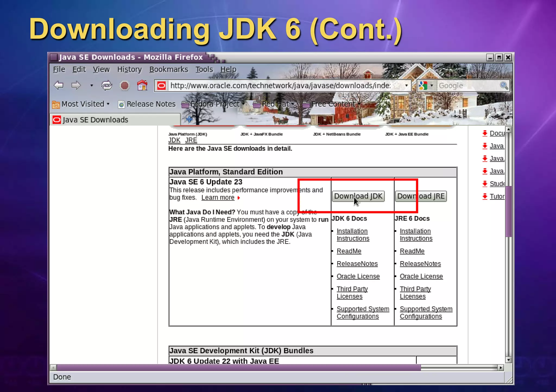Screen dimensions: 556x392
Task: Click the Docu sidebar download link
Action: coord(497,133)
